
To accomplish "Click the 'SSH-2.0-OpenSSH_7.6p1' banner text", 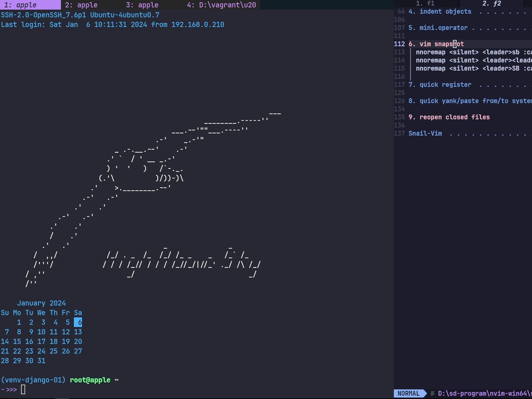I will click(x=44, y=15).
